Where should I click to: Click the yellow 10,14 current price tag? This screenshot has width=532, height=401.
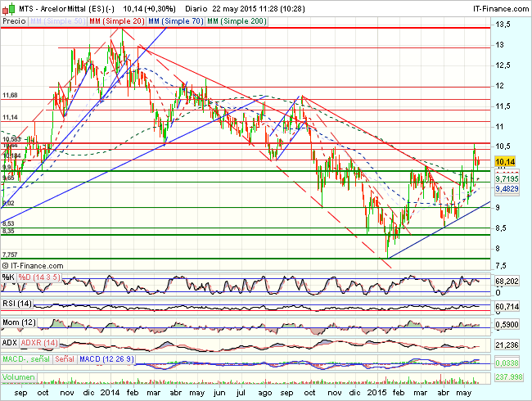tap(505, 161)
